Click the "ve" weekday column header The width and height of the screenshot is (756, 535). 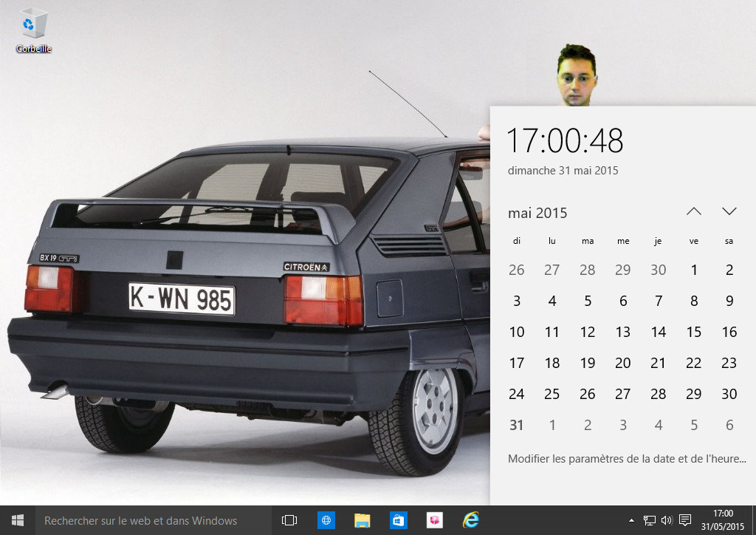[694, 241]
